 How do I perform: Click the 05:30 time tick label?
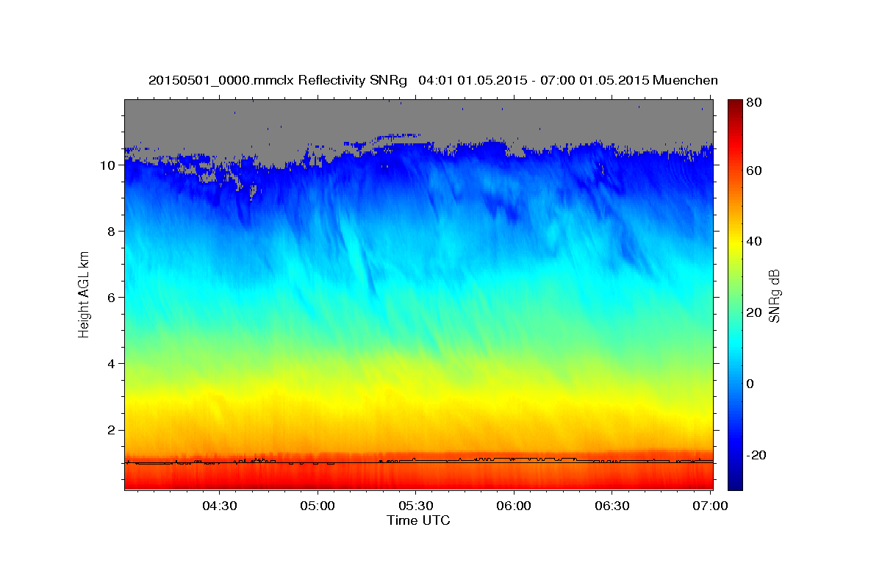click(x=416, y=506)
